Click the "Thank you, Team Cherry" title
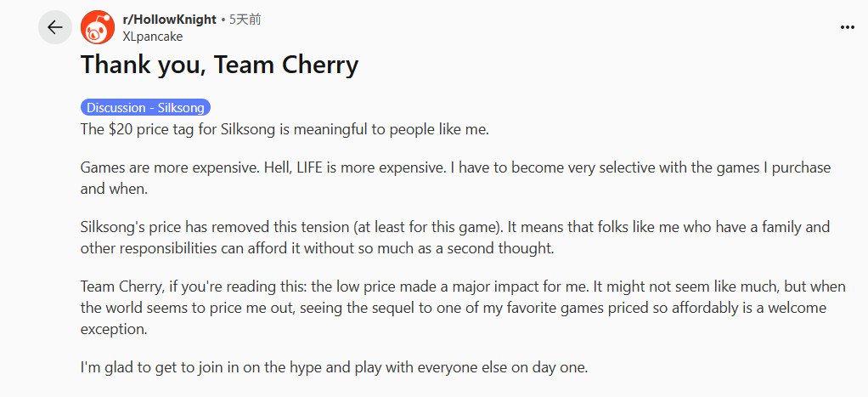 [219, 65]
